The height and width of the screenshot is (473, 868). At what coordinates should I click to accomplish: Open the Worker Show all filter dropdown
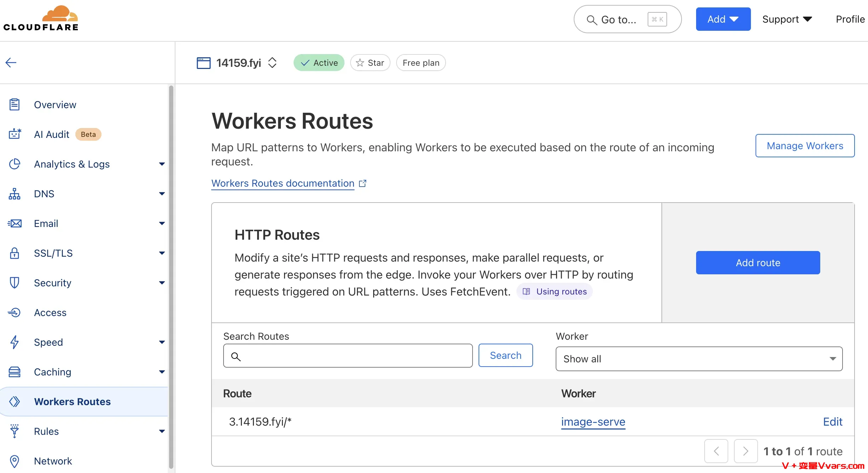click(699, 359)
